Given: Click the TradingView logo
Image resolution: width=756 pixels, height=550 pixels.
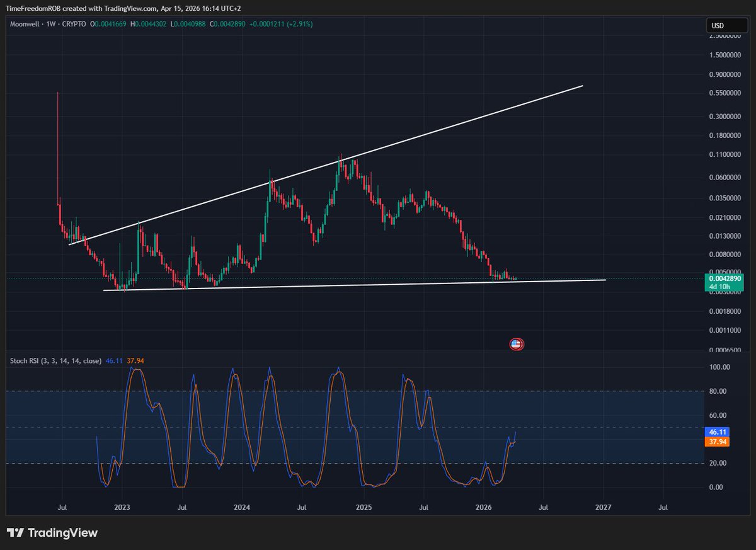Looking at the screenshot, I should [x=52, y=533].
